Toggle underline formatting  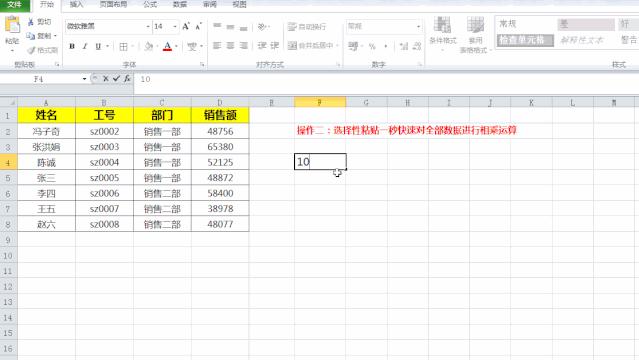[98, 46]
